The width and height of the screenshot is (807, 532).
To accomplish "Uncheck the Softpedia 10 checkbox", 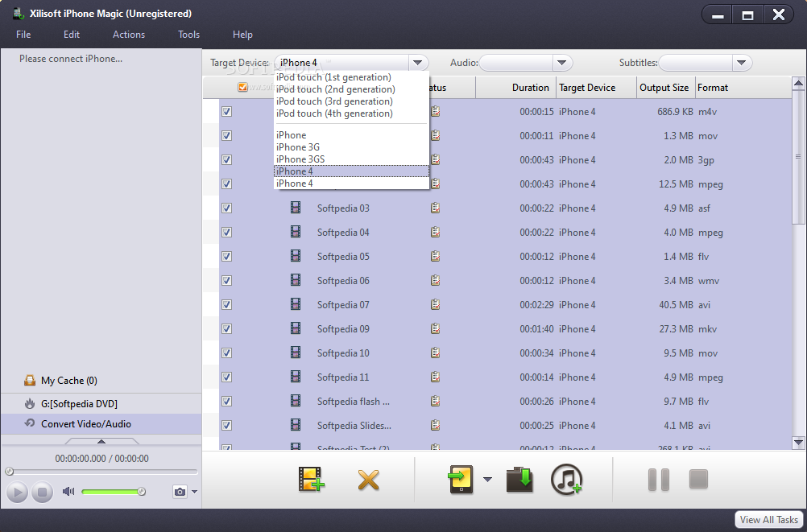I will coord(226,353).
